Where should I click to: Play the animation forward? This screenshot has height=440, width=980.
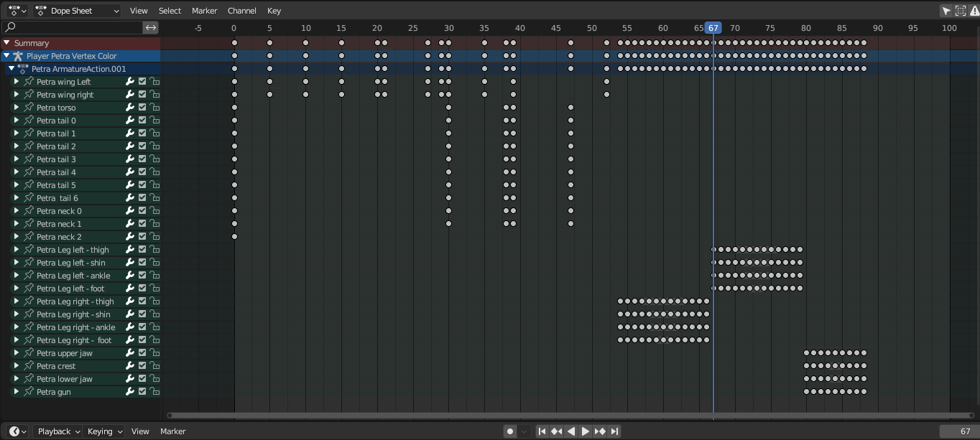coord(586,431)
